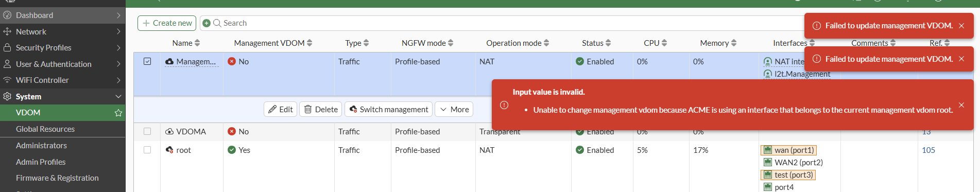Open the Dashboard menu
980x192 pixels.
coord(62,15)
